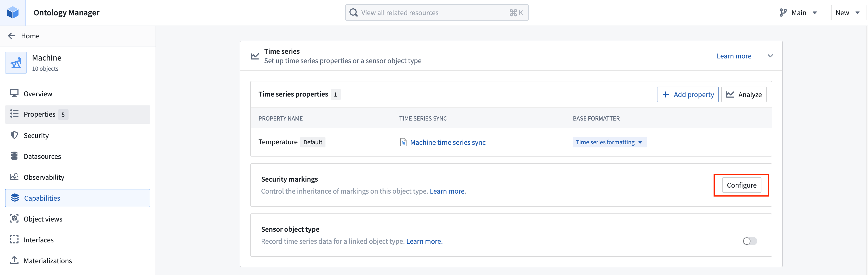Click the Ontology Manager cube icon

pos(13,13)
